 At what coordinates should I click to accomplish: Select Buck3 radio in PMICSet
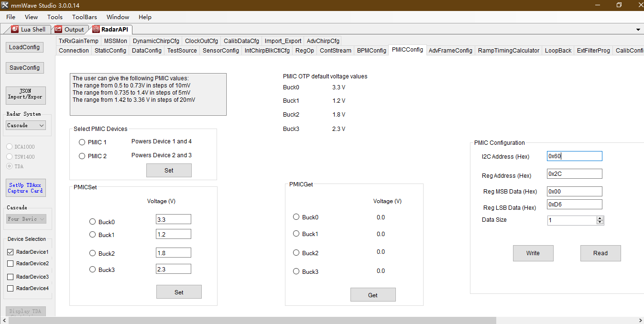(x=93, y=270)
